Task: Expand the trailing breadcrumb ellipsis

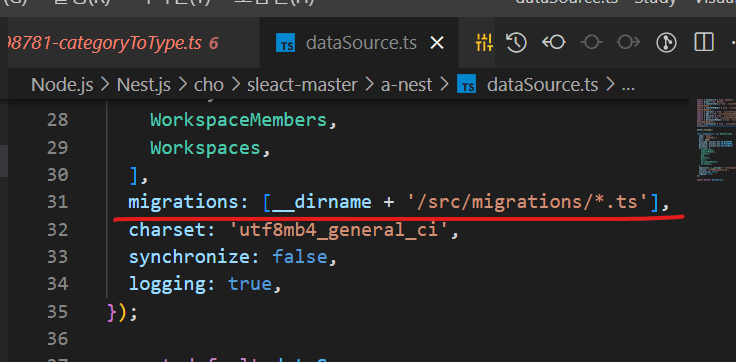Action: 628,85
